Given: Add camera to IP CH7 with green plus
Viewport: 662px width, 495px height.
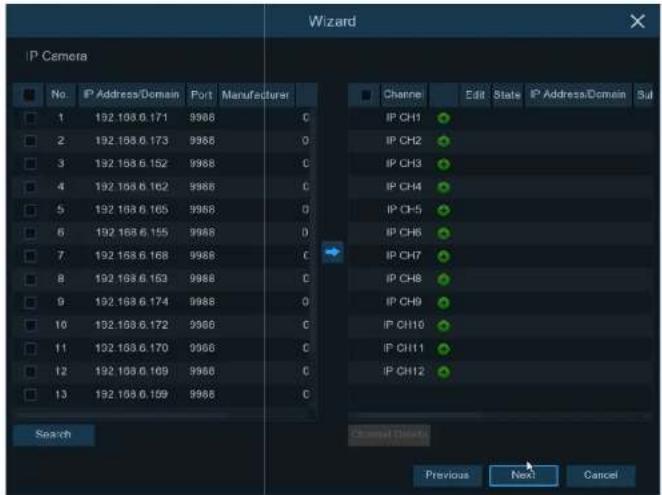Looking at the screenshot, I should [x=443, y=256].
